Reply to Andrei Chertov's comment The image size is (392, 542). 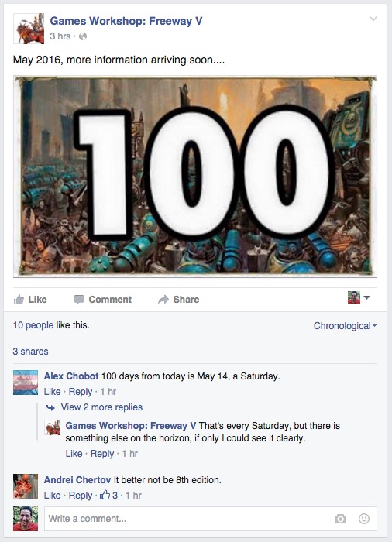click(x=81, y=496)
